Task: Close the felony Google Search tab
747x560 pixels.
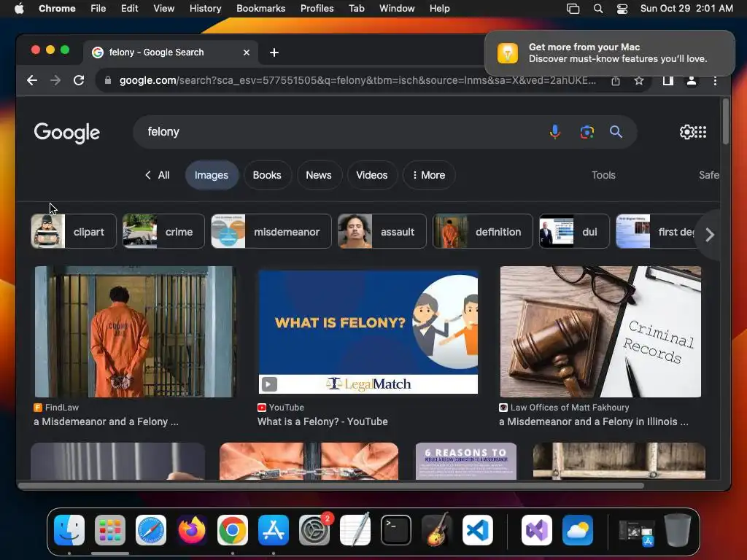Action: [247, 52]
